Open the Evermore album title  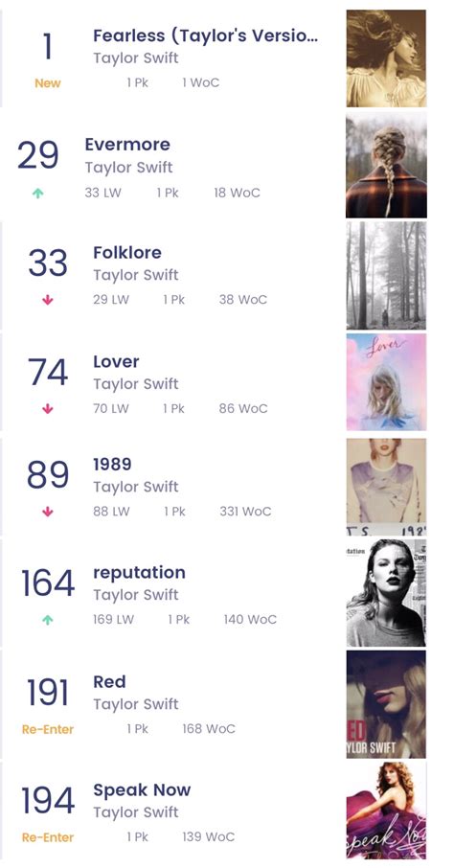pyautogui.click(x=127, y=145)
